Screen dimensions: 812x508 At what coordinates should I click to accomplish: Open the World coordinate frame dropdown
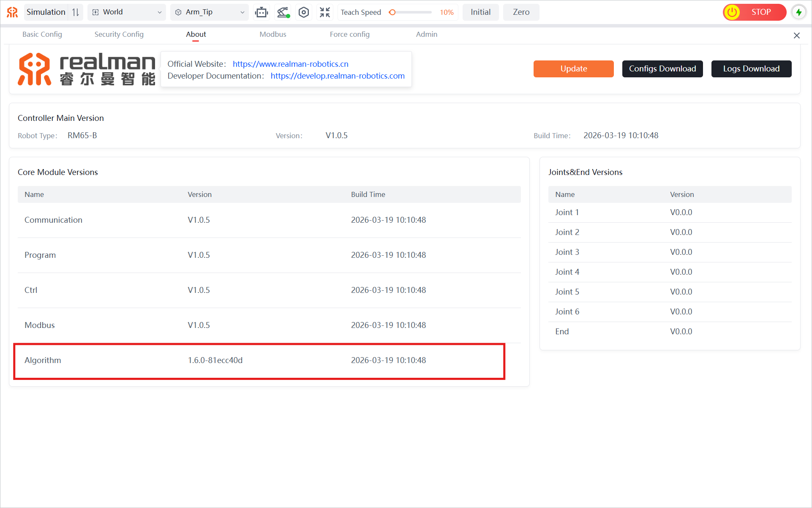[127, 12]
